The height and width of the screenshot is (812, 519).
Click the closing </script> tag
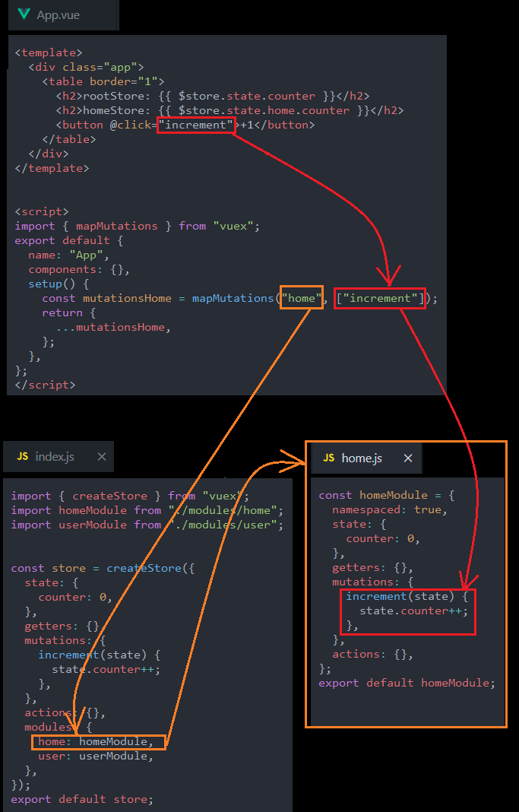[45, 385]
